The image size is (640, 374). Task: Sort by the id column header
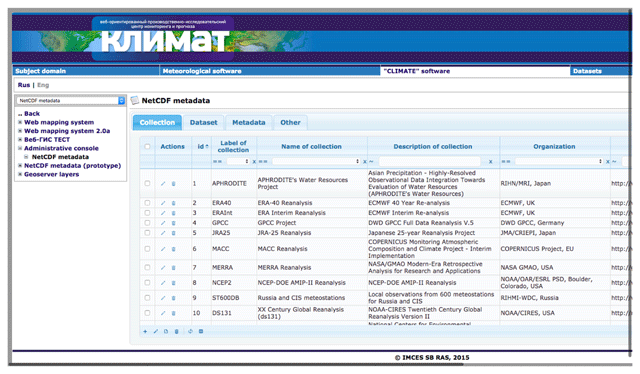[x=202, y=146]
